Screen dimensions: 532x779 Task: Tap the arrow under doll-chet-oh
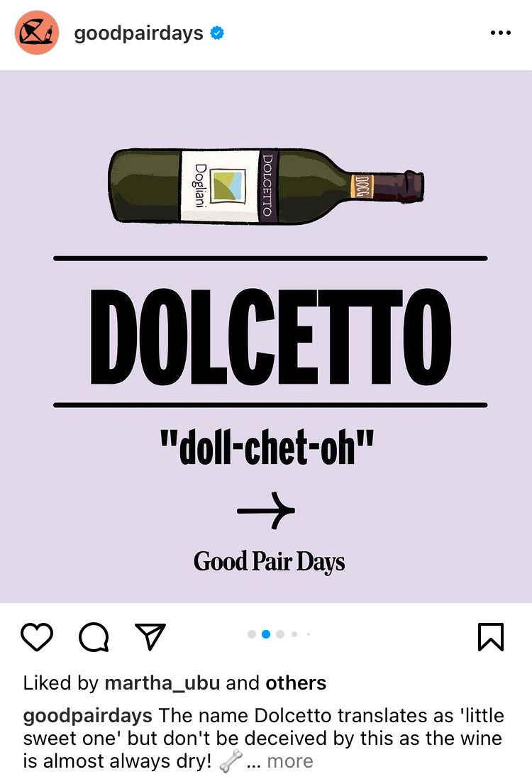pyautogui.click(x=266, y=510)
